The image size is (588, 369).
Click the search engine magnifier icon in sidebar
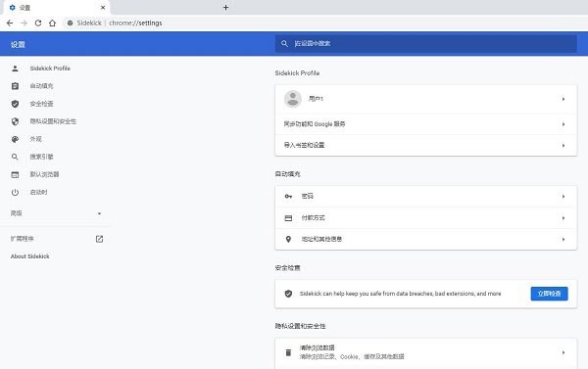coord(15,157)
